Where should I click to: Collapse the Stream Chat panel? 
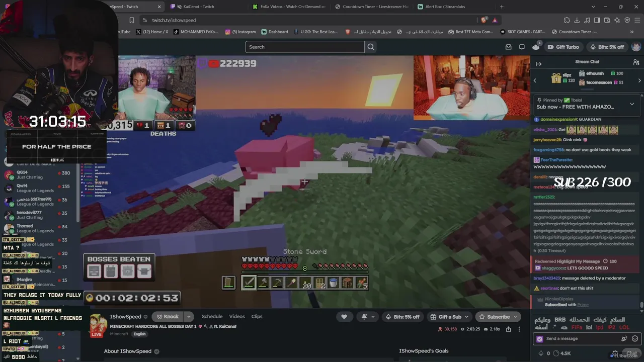pyautogui.click(x=538, y=64)
